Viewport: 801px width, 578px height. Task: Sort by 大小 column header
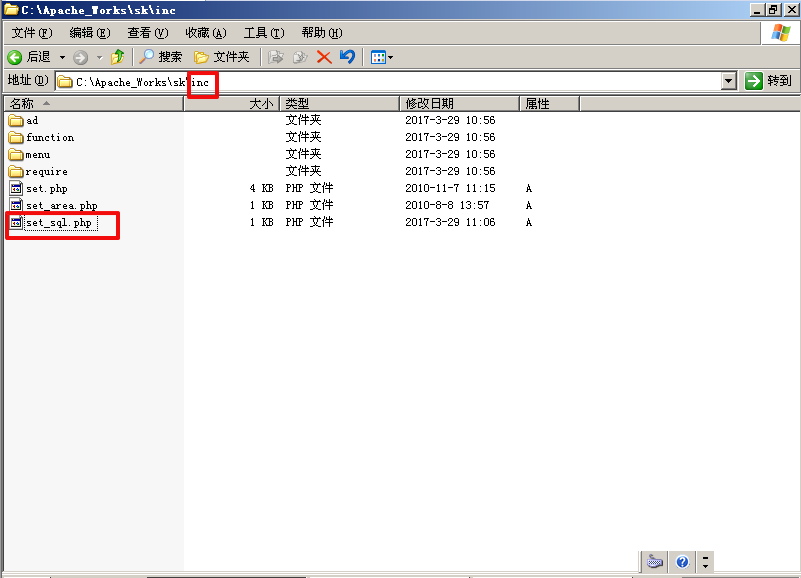point(231,104)
